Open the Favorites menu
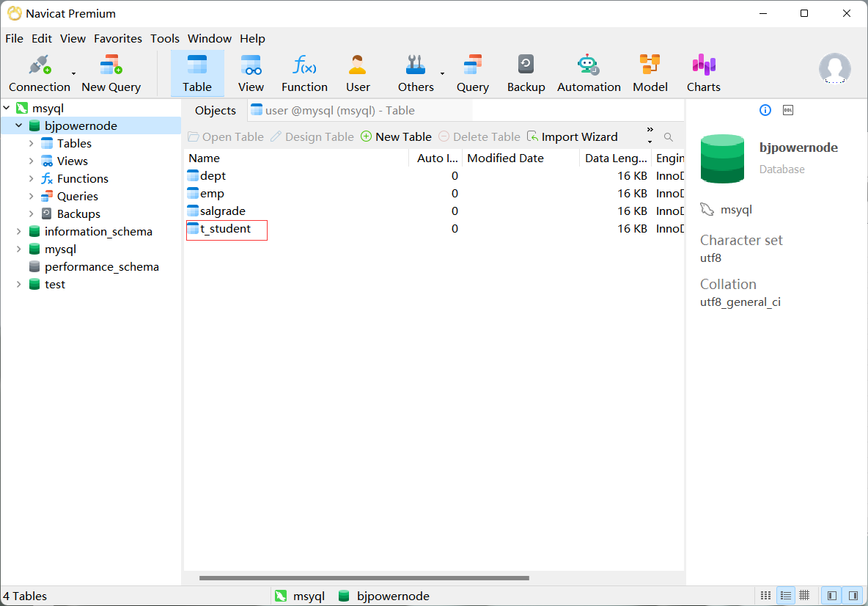 [x=117, y=39]
